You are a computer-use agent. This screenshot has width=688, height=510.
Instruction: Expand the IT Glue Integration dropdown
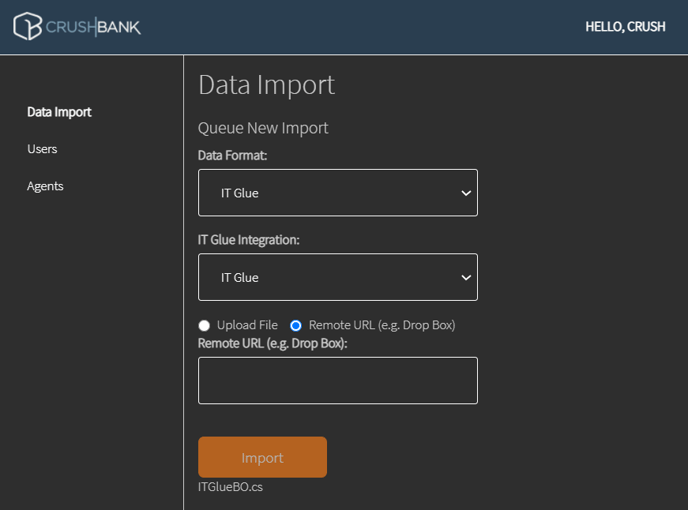tap(338, 277)
